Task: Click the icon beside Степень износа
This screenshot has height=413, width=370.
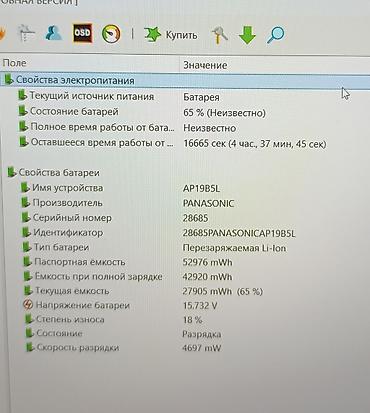Action: tap(29, 319)
